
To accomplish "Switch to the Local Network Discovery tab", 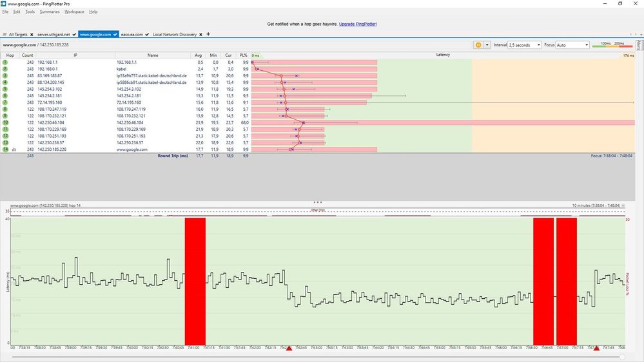I will pos(175,35).
